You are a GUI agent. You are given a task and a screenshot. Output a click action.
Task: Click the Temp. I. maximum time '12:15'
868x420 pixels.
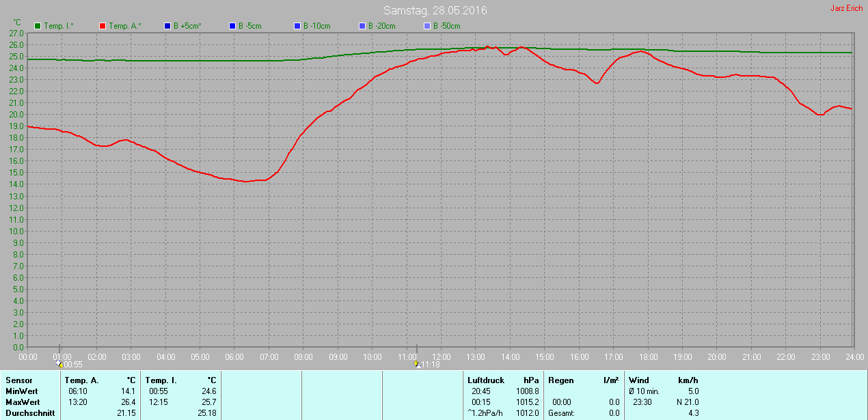coord(158,402)
